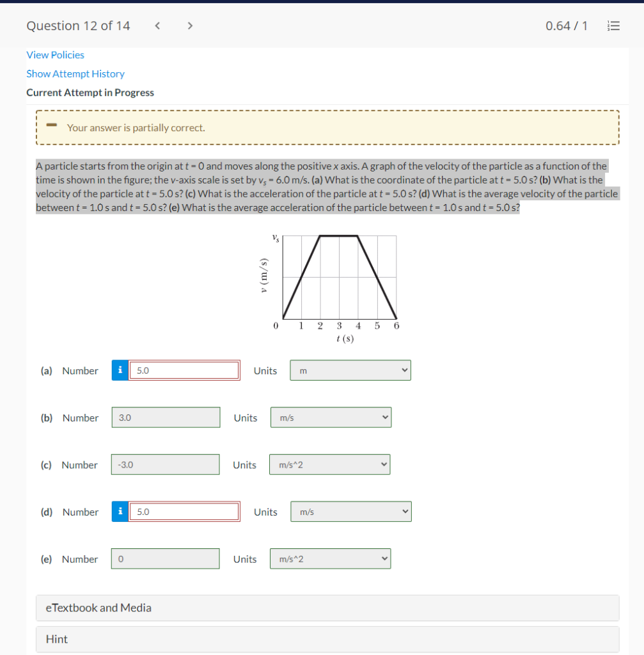This screenshot has height=655, width=644.
Task: Click the number field for part (b)
Action: [x=166, y=417]
